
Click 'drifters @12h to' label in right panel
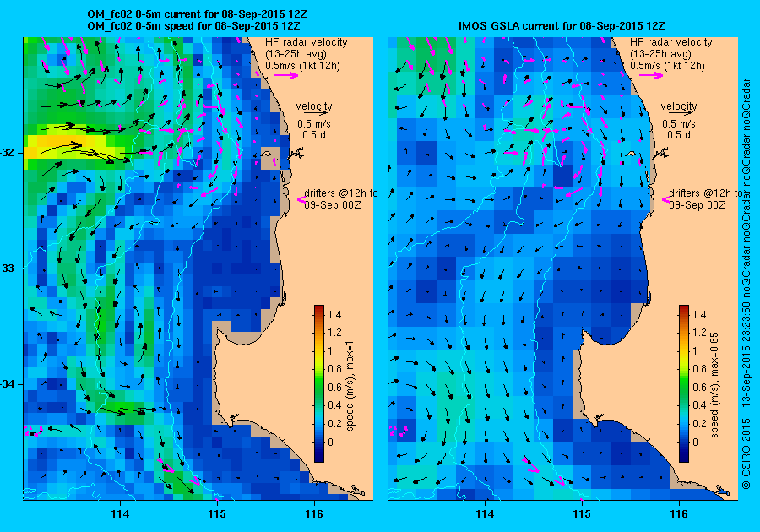pyautogui.click(x=705, y=193)
